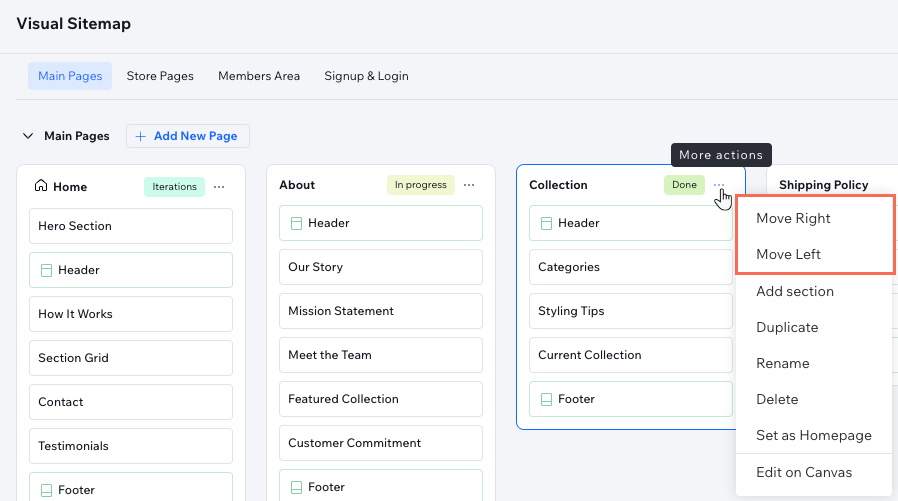The width and height of the screenshot is (898, 501).
Task: Select the Current Collection section
Action: [631, 356]
